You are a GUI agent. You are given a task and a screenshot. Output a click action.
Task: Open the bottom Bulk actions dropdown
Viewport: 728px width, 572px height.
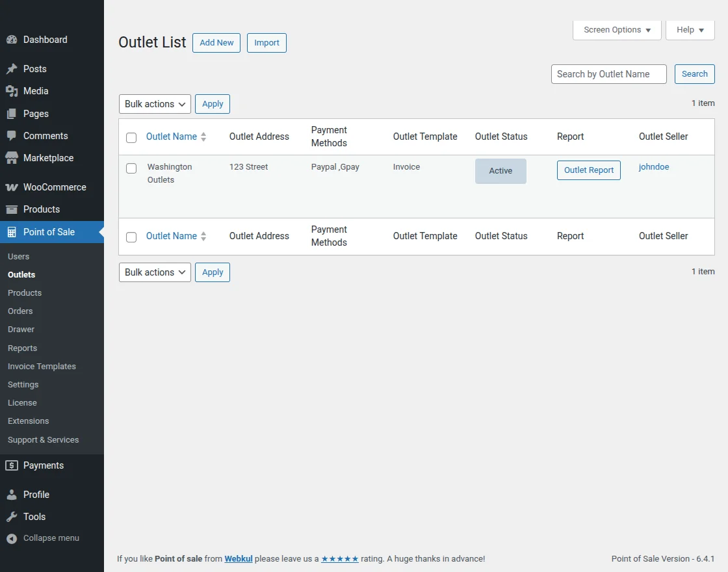coord(155,272)
